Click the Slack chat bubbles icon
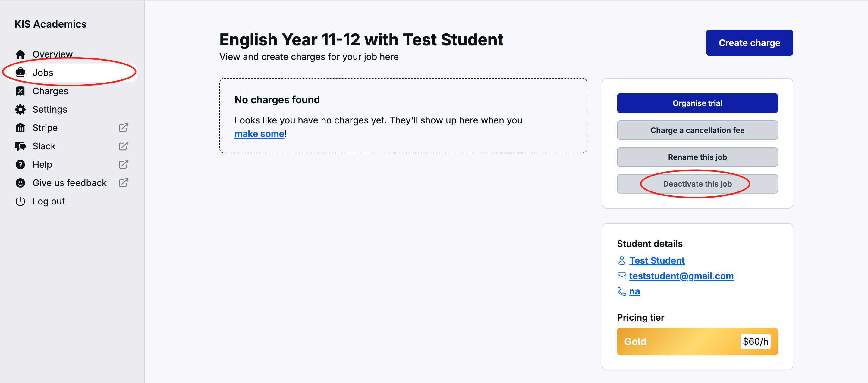 (x=20, y=146)
